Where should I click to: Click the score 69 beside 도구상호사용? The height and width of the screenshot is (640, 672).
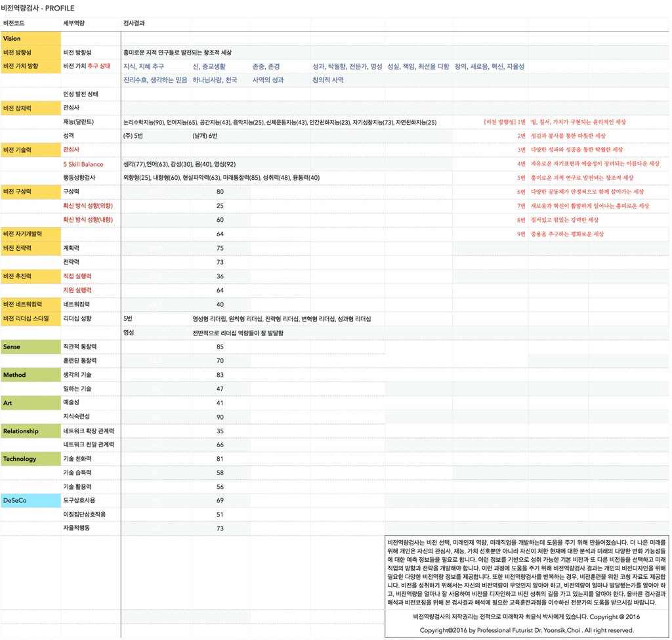(220, 501)
